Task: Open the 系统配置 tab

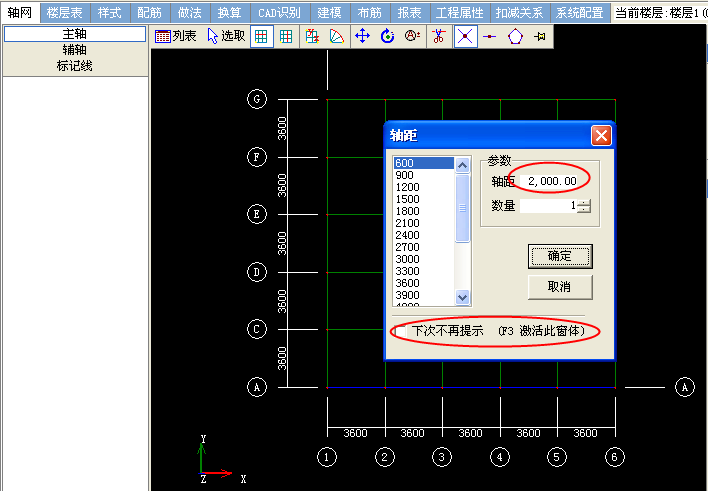Action: point(580,13)
